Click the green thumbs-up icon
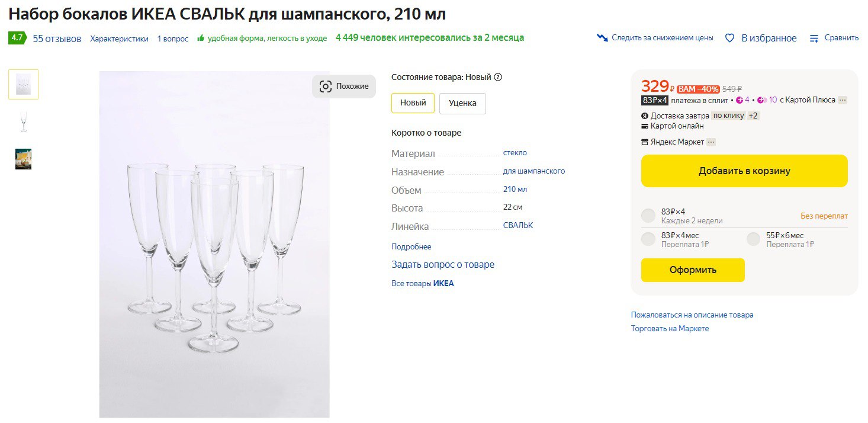 pos(201,39)
